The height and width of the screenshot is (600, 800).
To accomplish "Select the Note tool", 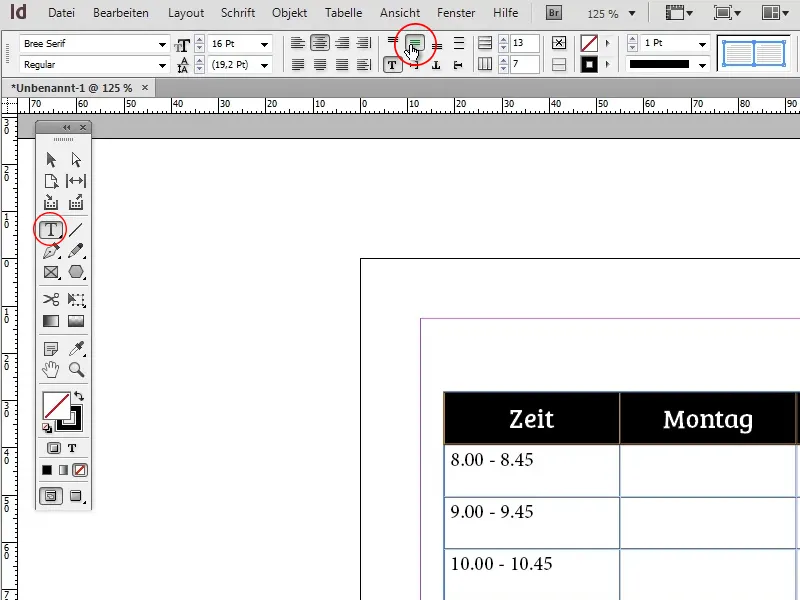I will click(51, 349).
